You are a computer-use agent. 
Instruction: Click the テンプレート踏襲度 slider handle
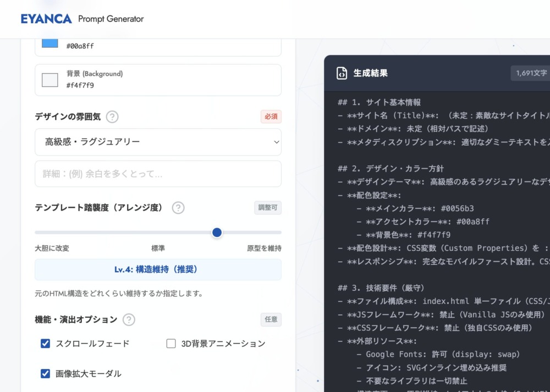217,233
